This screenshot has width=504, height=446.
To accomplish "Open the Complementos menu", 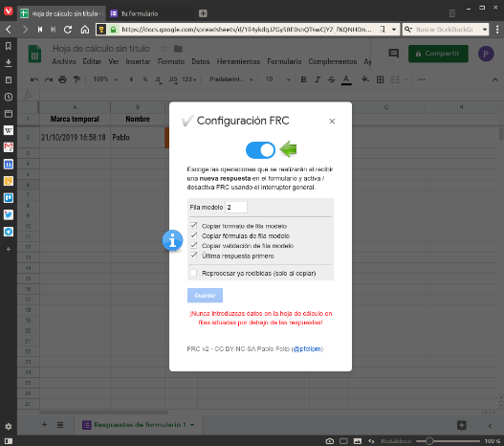I will coord(333,61).
